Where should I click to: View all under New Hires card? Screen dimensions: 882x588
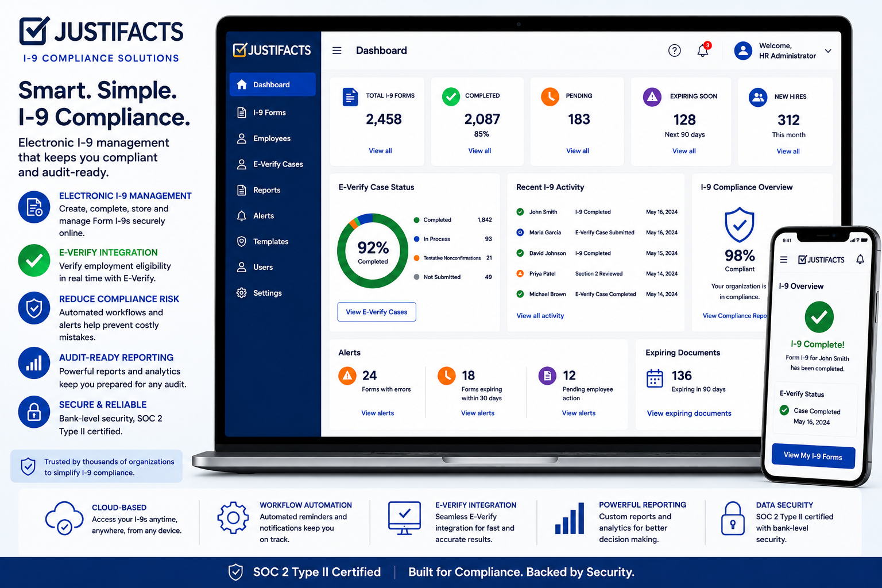[788, 152]
